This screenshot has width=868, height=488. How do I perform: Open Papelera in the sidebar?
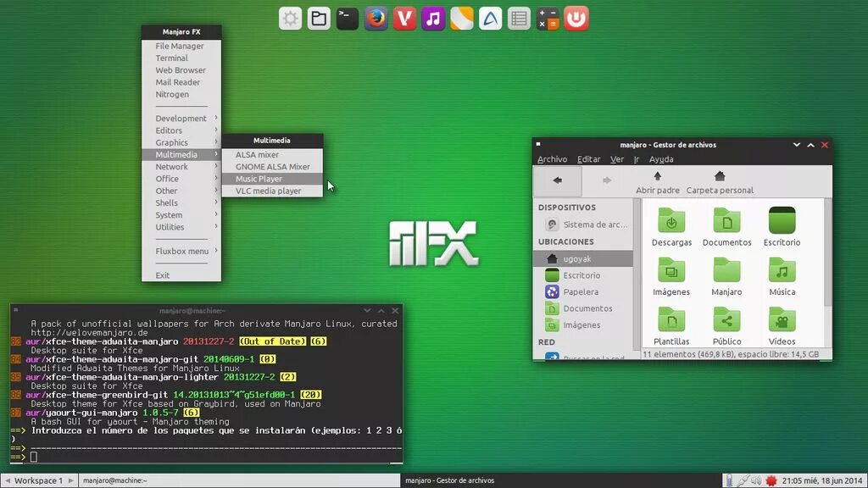coord(583,291)
